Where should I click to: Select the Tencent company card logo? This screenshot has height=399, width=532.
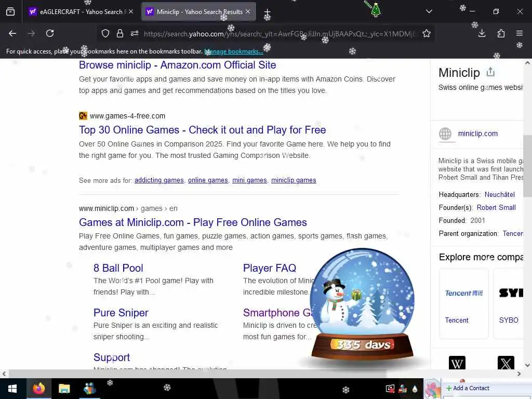click(x=464, y=293)
